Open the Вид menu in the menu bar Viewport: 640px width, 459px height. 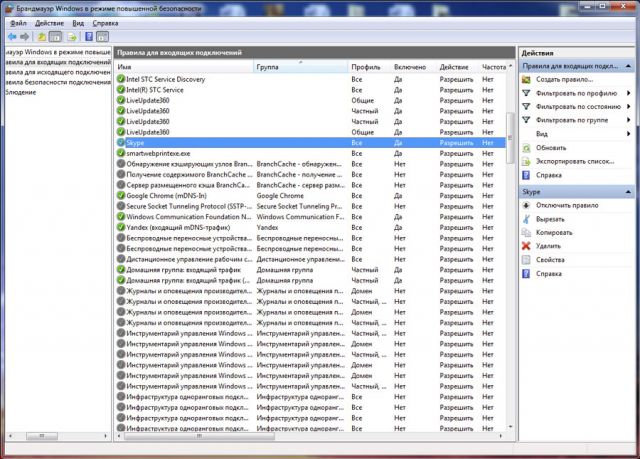pos(78,23)
